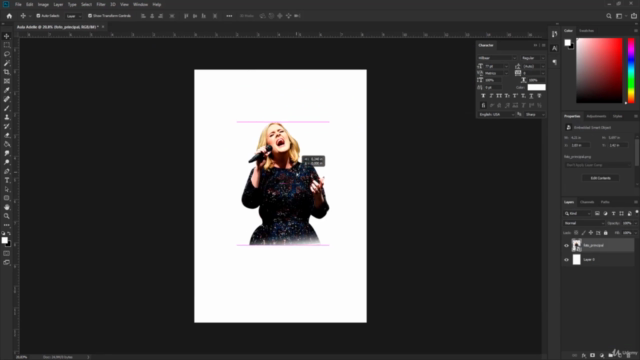Open the leading (Auto) dropdown

[x=534, y=66]
